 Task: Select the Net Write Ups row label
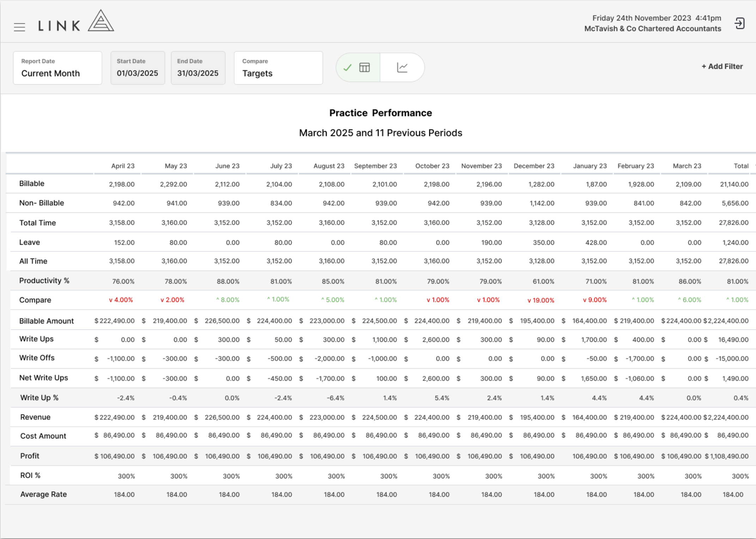pos(43,377)
